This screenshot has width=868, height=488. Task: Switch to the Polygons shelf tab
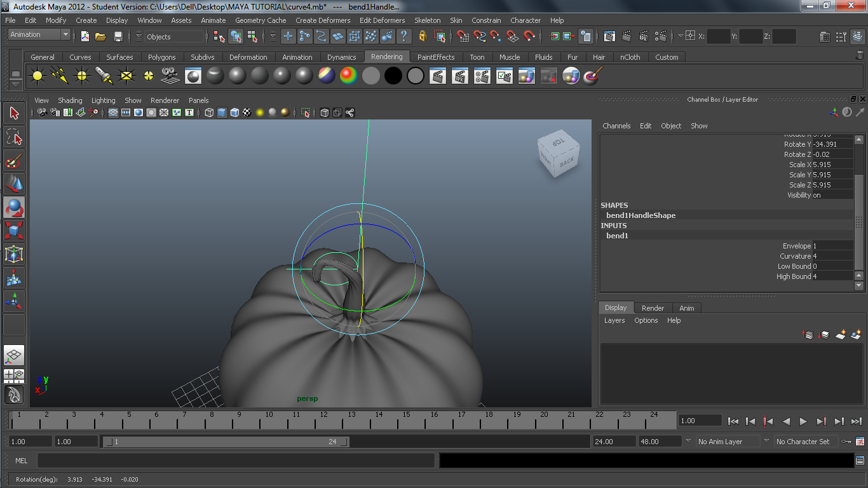coord(161,57)
